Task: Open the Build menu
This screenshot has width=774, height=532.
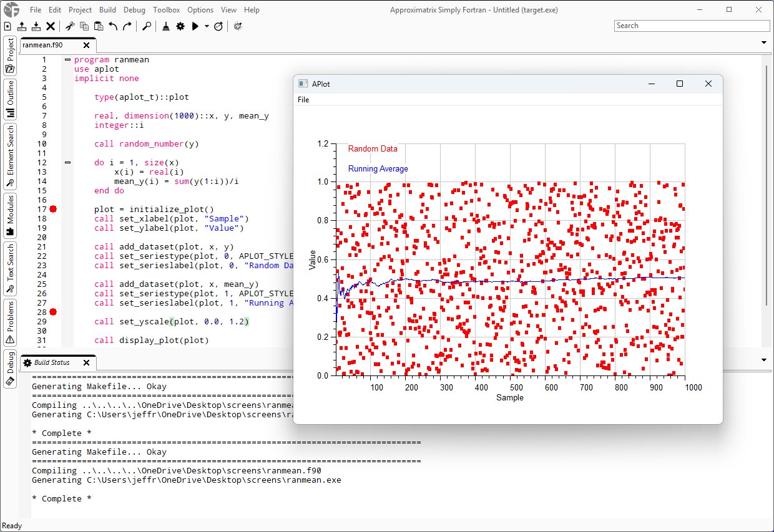Action: pos(107,10)
